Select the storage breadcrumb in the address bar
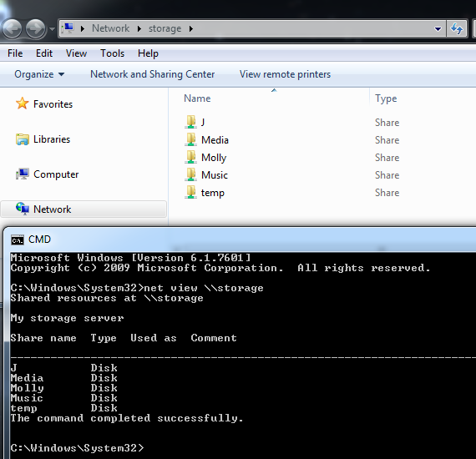Viewport: 476px width, 459px height. [165, 28]
